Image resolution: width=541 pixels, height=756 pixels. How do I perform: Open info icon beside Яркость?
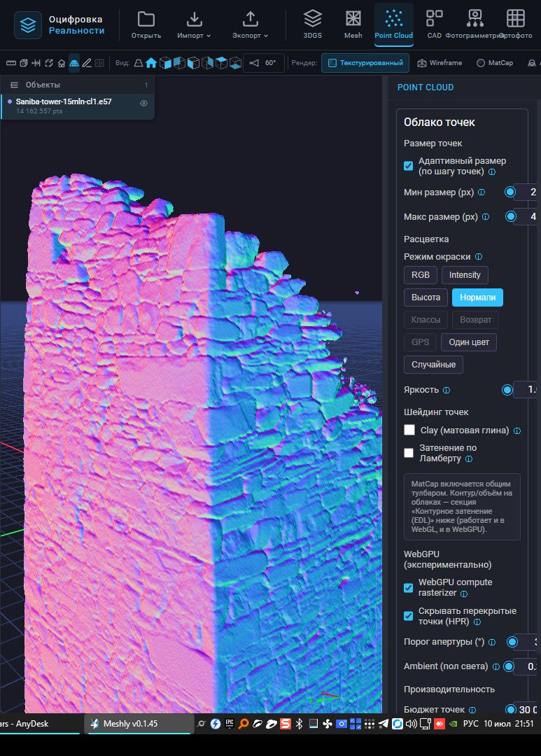click(x=447, y=390)
